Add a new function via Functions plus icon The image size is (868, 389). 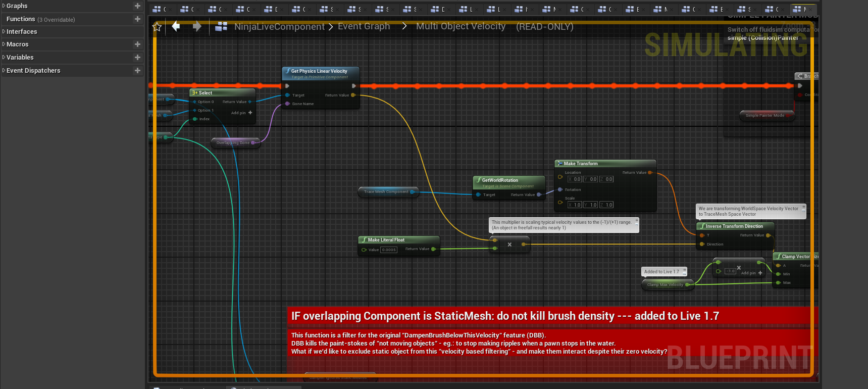137,19
